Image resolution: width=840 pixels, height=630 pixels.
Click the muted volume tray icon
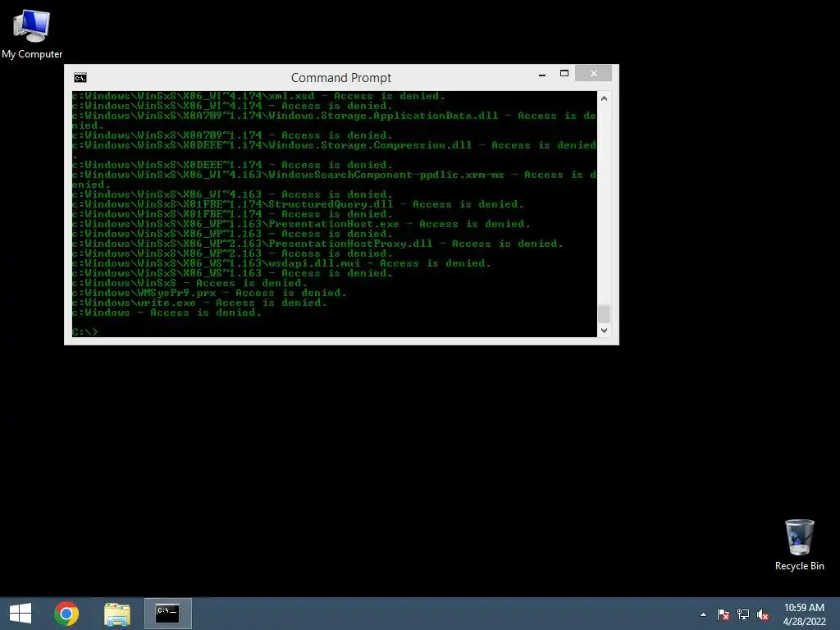[763, 614]
